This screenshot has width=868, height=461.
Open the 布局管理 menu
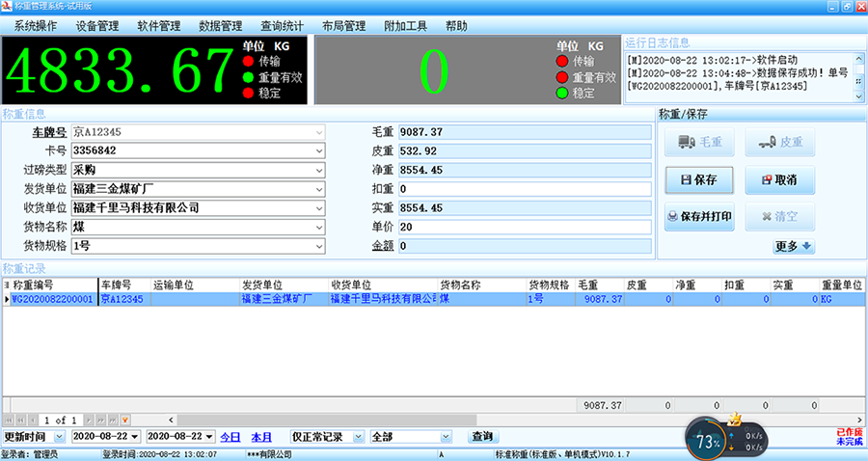pyautogui.click(x=343, y=26)
